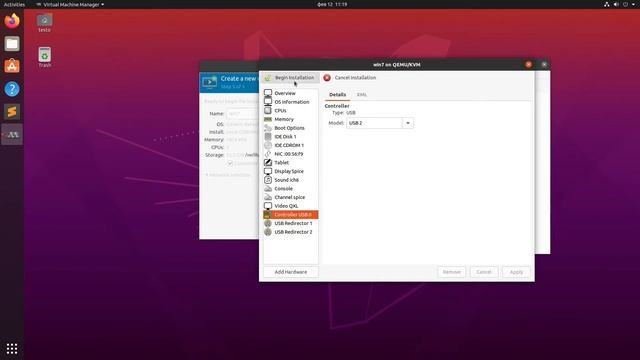Launch Firefox from the dock
Viewport: 640px width, 360px height.
pos(12,21)
